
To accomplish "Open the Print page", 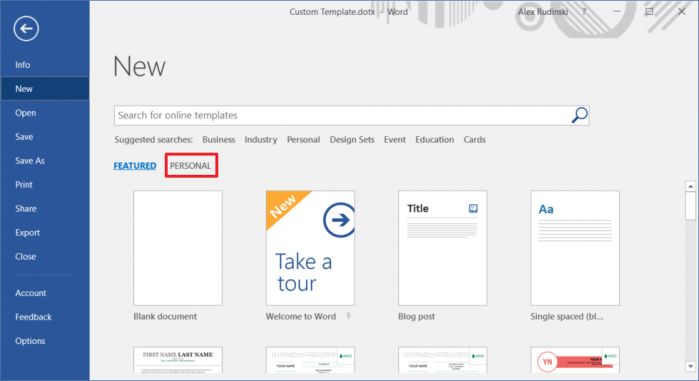I will [45, 184].
